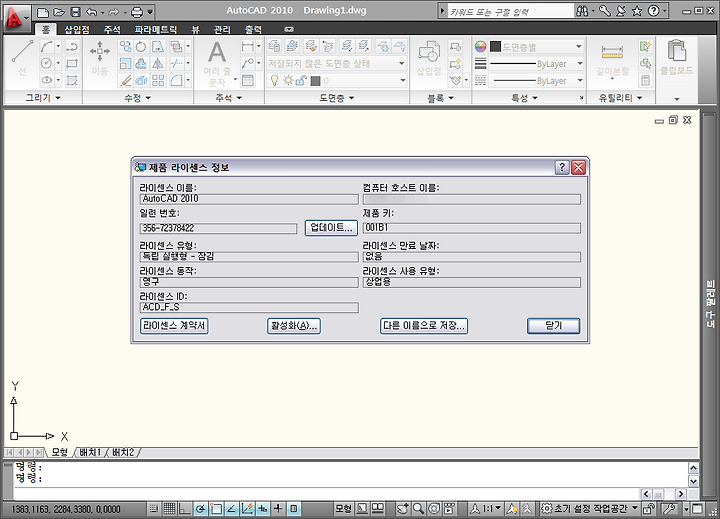Switch to the 뷰 ribbon tab
Image resolution: width=720 pixels, height=519 pixels.
(196, 30)
